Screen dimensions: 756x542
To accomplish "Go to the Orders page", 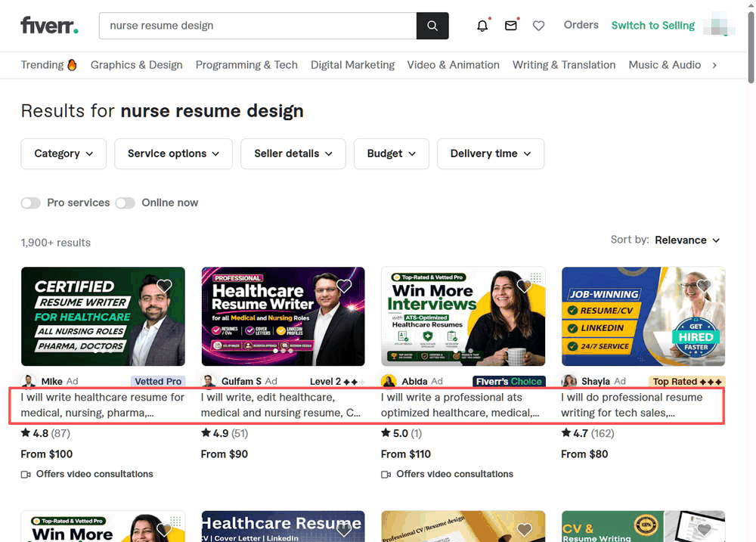I will coord(581,25).
